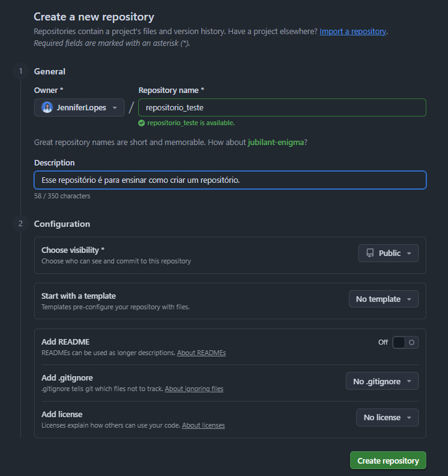Image resolution: width=448 pixels, height=476 pixels.
Task: Toggle the Add README switch on
Action: [405, 342]
